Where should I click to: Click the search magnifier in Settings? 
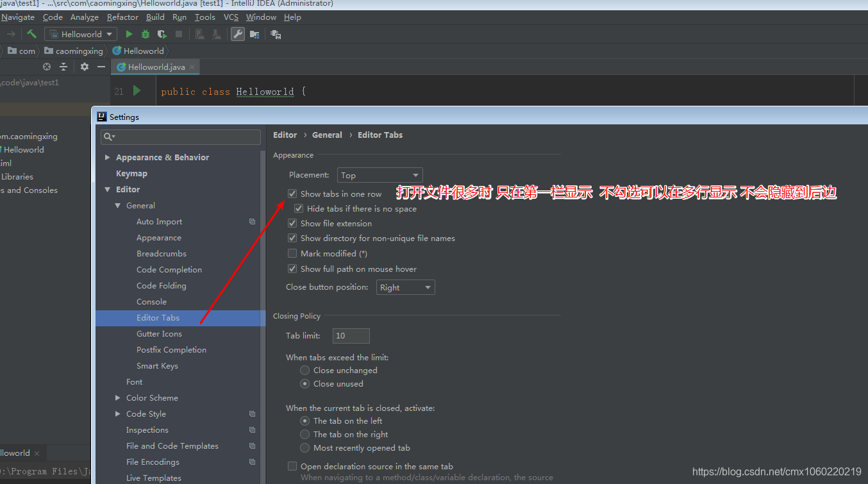point(109,137)
